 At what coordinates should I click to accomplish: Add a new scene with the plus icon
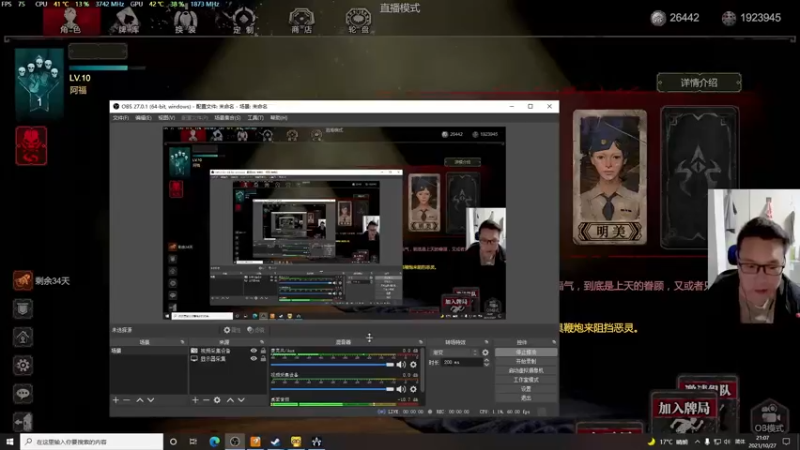(116, 400)
